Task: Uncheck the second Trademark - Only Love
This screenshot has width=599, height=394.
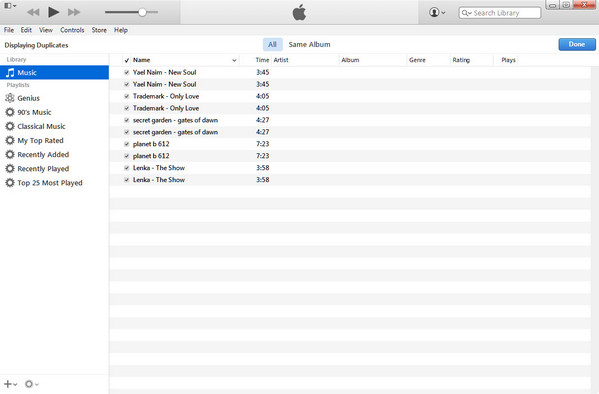Action: pyautogui.click(x=126, y=108)
